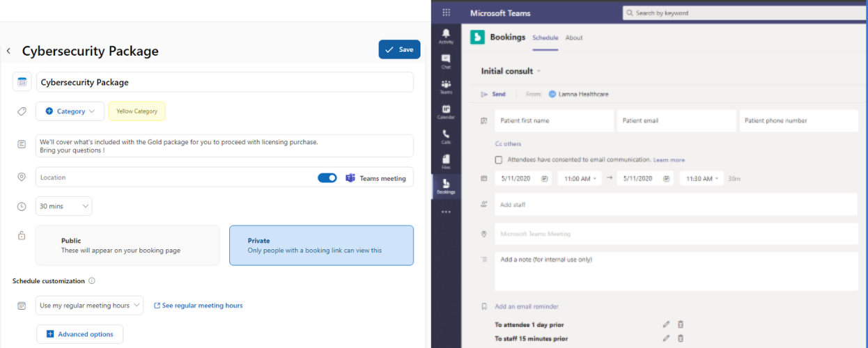Open the 11:30 AM end time dropdown
The width and height of the screenshot is (868, 348).
click(x=702, y=178)
